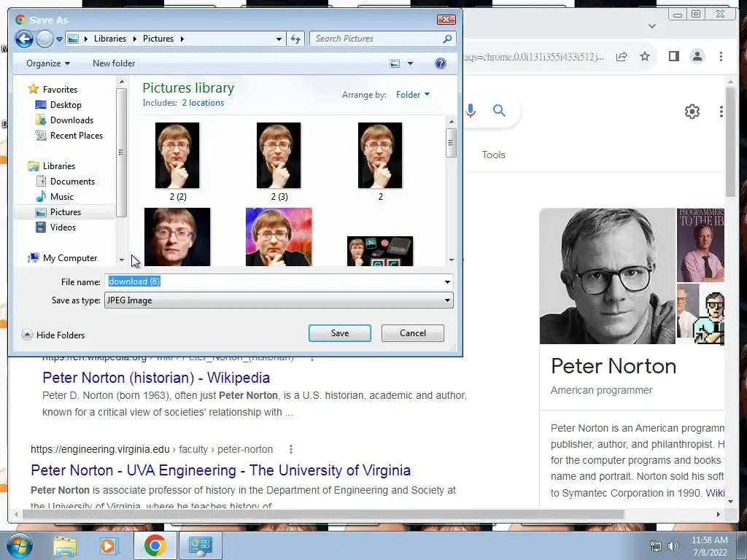Expand the address bar history dropdown
This screenshot has height=560, width=747.
point(279,39)
